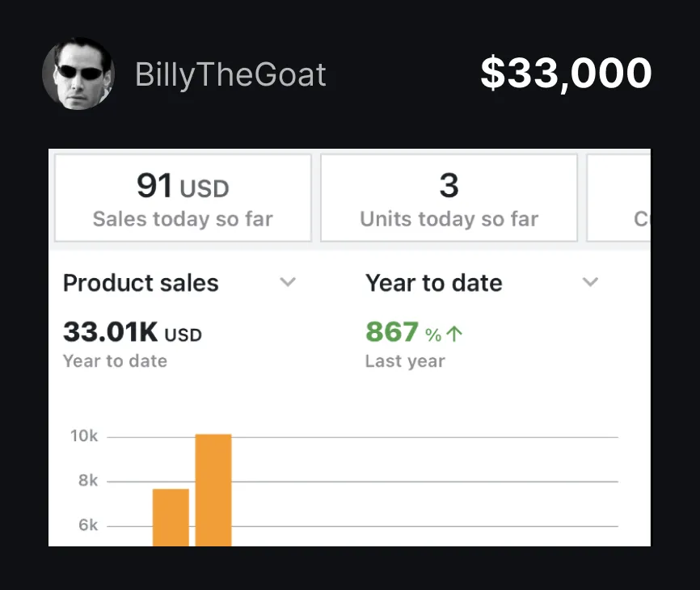Click the 33.01K USD sales value
The image size is (700, 590).
point(132,332)
